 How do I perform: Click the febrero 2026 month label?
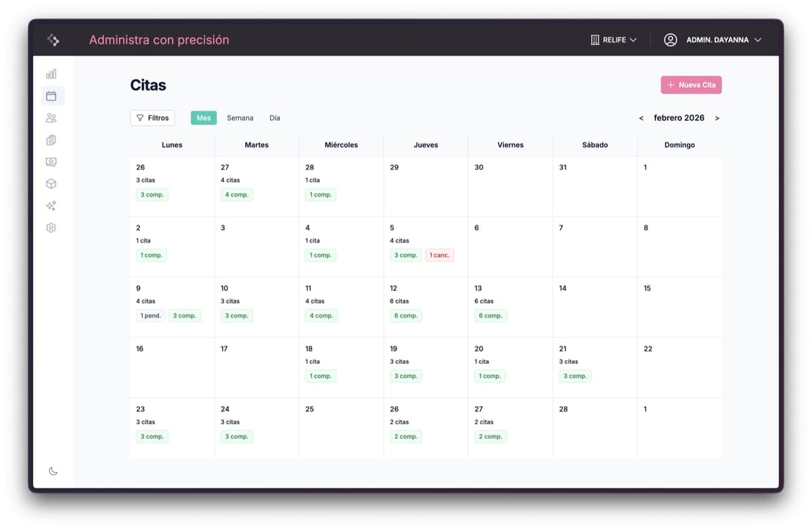point(679,118)
